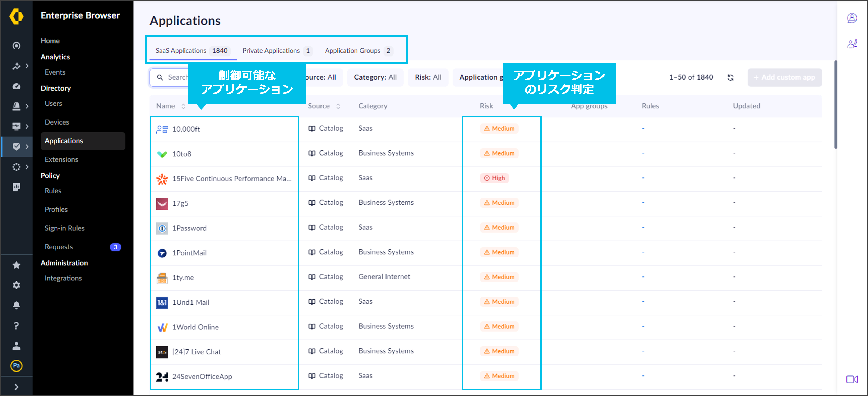Click the 1PointMail app icon
Image resolution: width=868 pixels, height=396 pixels.
(162, 253)
